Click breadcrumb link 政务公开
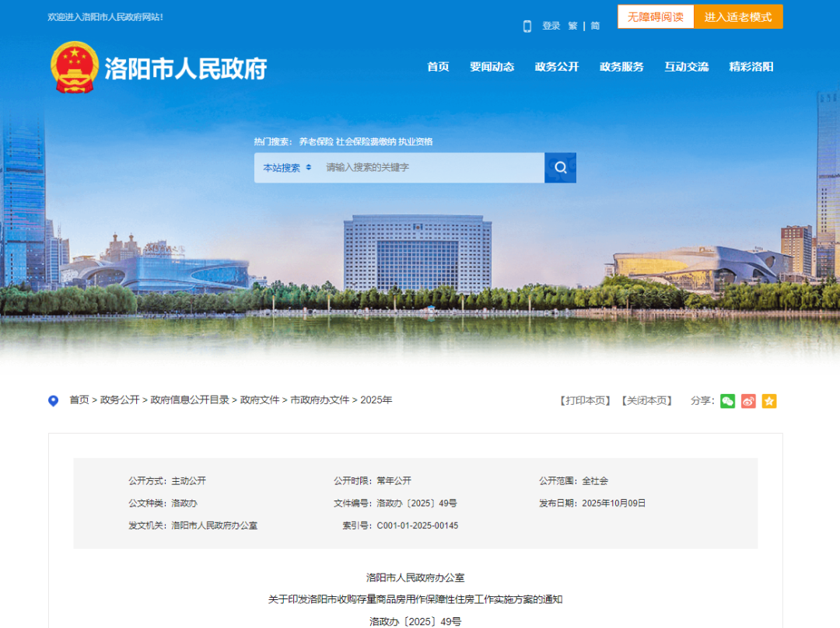 coord(120,400)
